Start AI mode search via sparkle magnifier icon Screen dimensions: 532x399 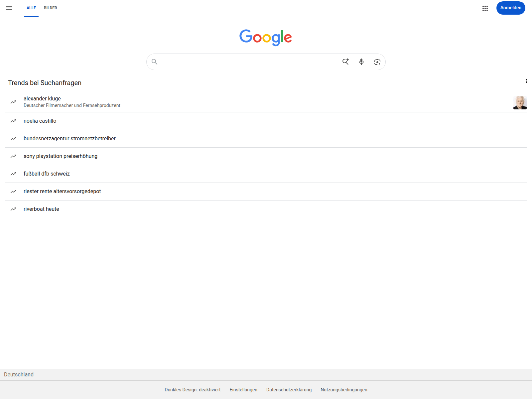click(x=346, y=62)
